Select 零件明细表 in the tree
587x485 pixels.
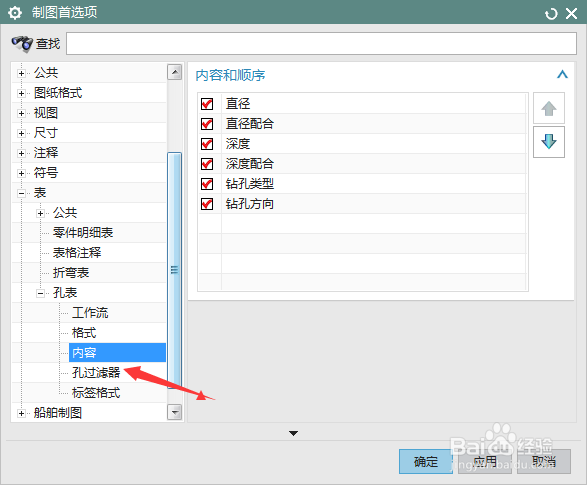[83, 233]
